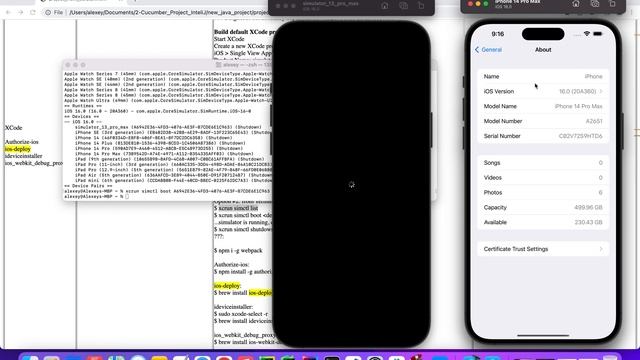Tap the About title on iPhone screen
Image resolution: width=640 pixels, height=360 pixels.
(543, 50)
